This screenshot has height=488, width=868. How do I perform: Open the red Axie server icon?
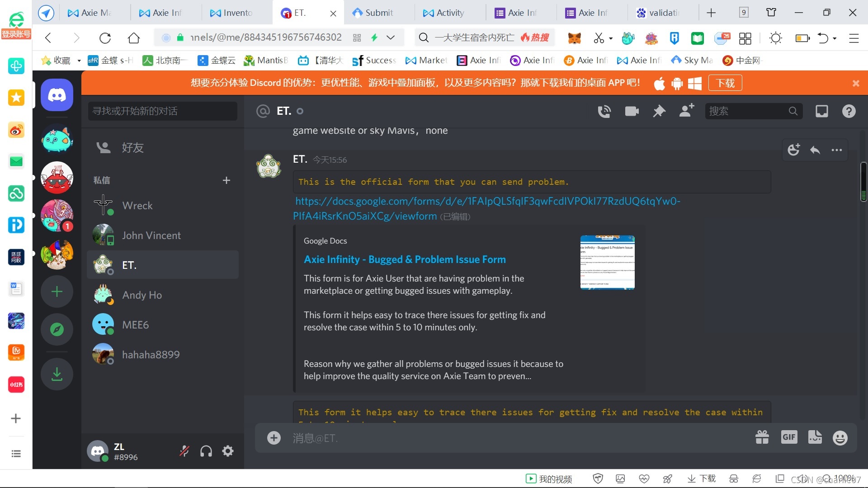click(x=57, y=178)
